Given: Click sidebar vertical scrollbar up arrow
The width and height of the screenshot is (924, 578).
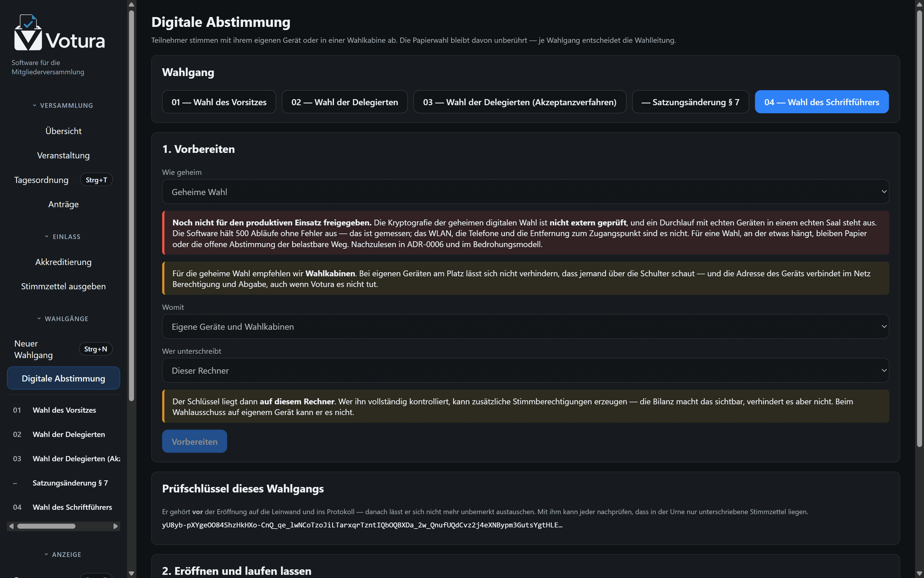Looking at the screenshot, I should coord(131,5).
